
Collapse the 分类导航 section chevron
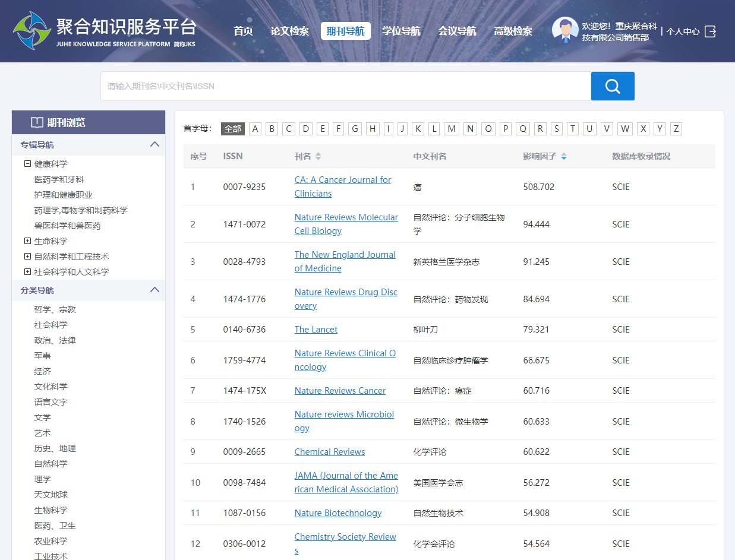tap(154, 290)
